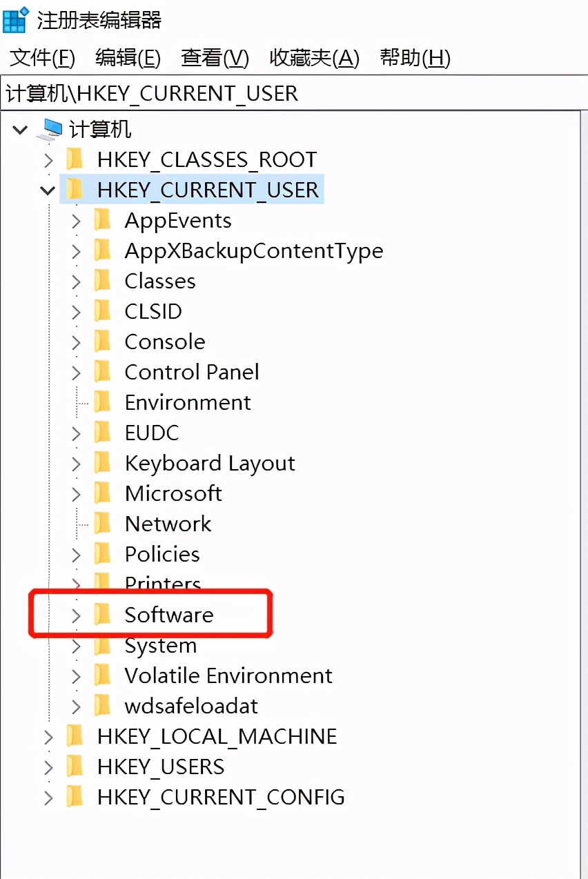Image resolution: width=588 pixels, height=879 pixels.
Task: Open the 查看(V) menu
Action: 214,59
